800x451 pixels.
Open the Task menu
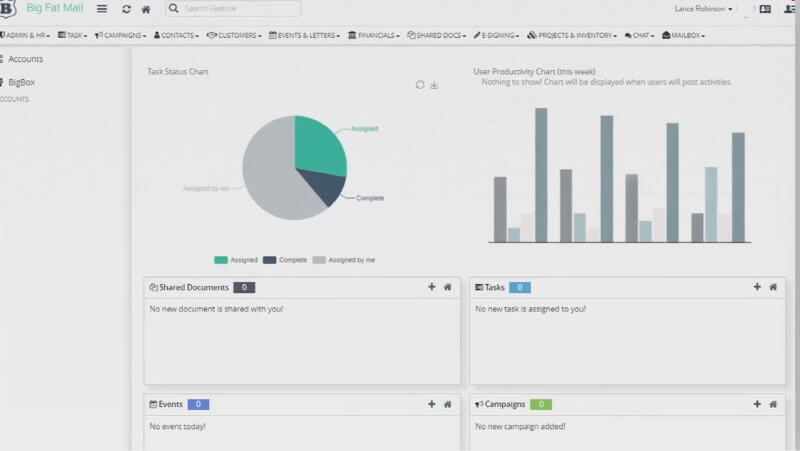click(x=72, y=35)
